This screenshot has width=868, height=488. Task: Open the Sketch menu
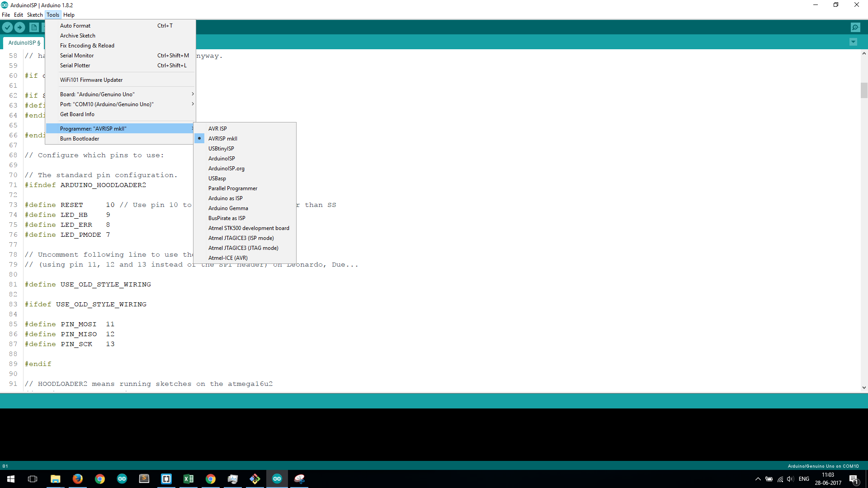[x=35, y=15]
